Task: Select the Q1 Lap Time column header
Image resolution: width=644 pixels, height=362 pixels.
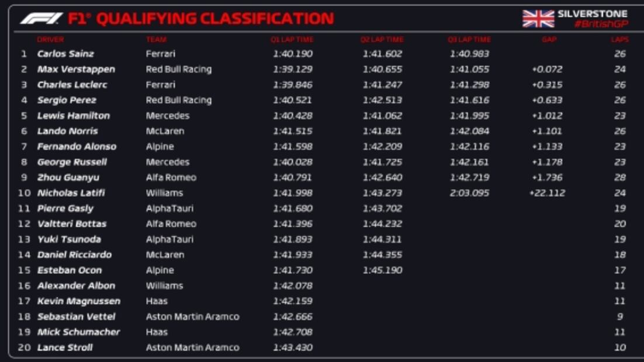Action: (x=292, y=40)
